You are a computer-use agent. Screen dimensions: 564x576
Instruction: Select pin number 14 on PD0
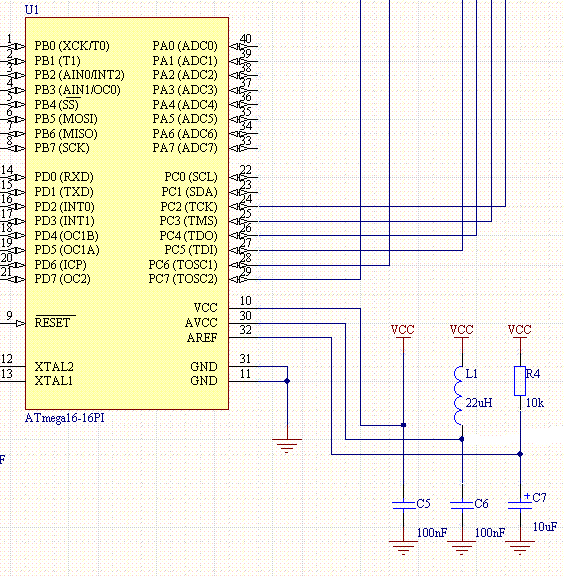(x=7, y=170)
